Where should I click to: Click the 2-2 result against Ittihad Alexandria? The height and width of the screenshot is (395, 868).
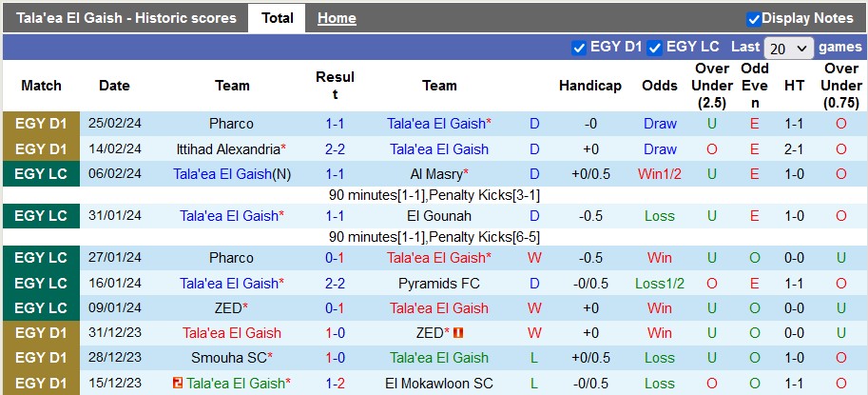(335, 149)
